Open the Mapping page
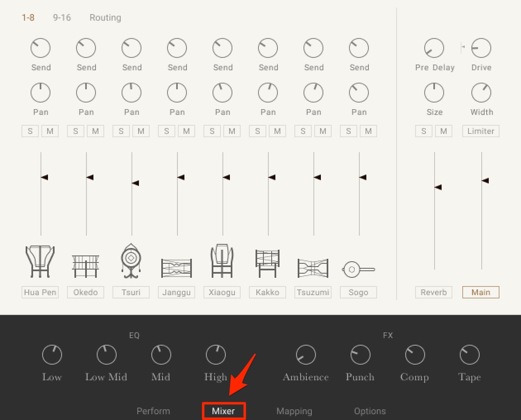The width and height of the screenshot is (521, 420). click(294, 411)
